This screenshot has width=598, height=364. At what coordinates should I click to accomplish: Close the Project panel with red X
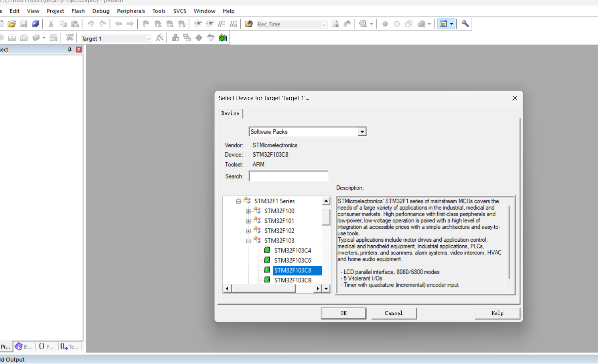click(79, 49)
